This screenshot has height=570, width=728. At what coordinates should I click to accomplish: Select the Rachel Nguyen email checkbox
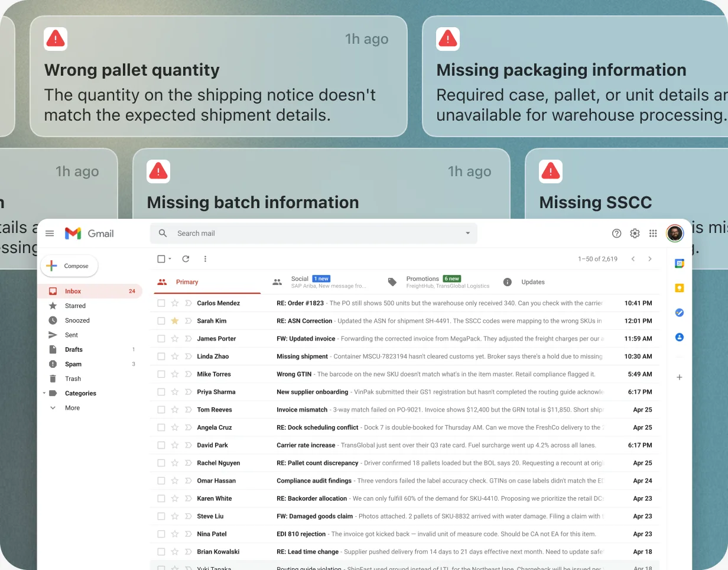[161, 463]
